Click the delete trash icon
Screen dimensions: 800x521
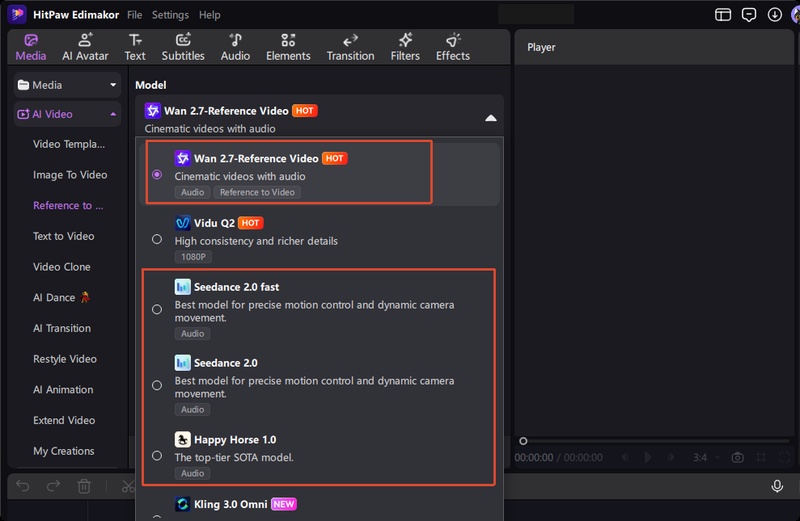coord(84,486)
